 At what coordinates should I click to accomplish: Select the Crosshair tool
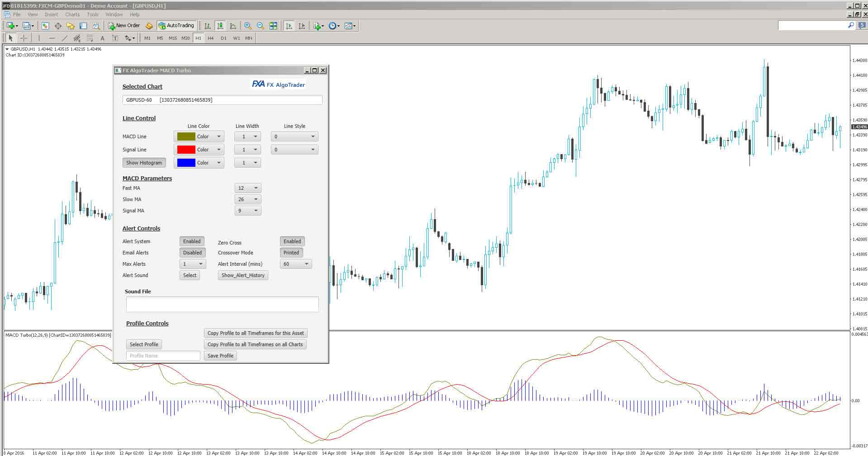point(24,38)
